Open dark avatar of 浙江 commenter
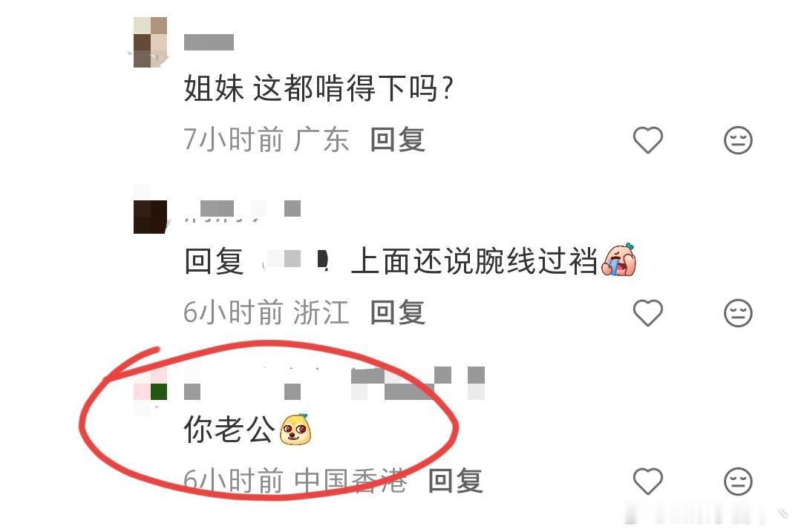This screenshot has width=801, height=532. coord(150,217)
